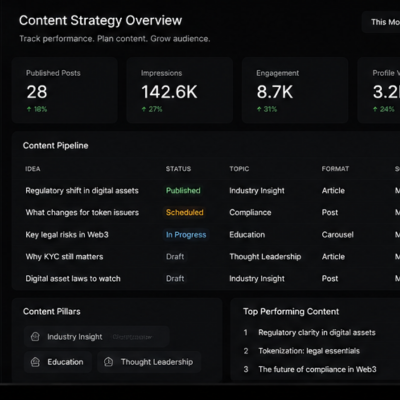Click the In Progress status label
The width and height of the screenshot is (400, 400).
(186, 235)
